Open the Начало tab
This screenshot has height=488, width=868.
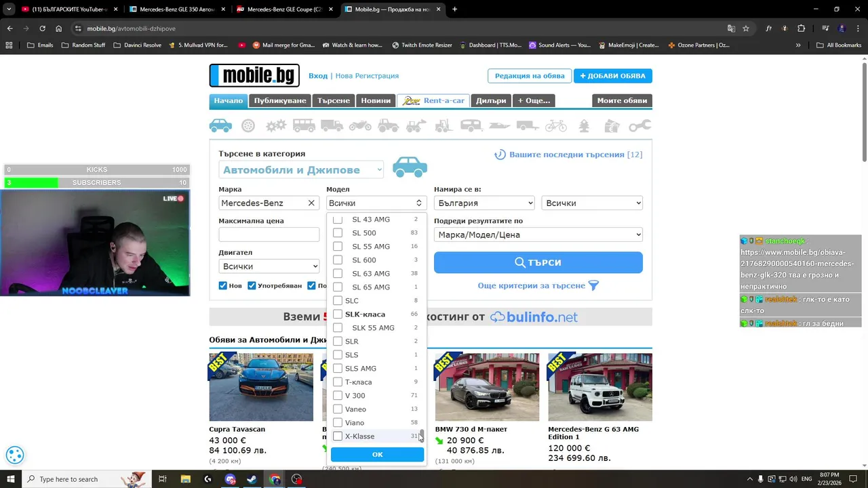click(229, 100)
